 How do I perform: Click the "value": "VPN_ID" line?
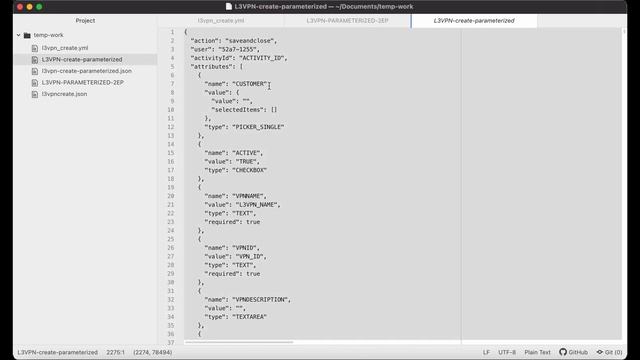pos(236,256)
